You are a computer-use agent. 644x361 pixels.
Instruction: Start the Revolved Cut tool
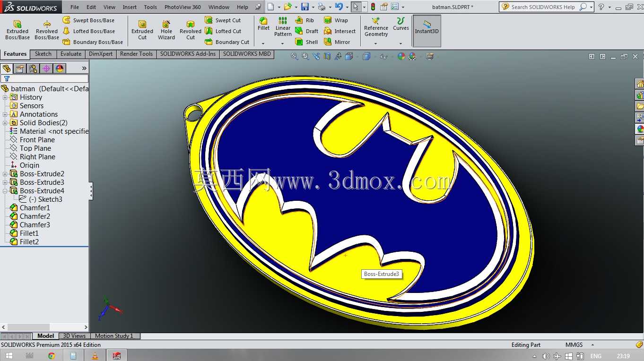coord(191,30)
